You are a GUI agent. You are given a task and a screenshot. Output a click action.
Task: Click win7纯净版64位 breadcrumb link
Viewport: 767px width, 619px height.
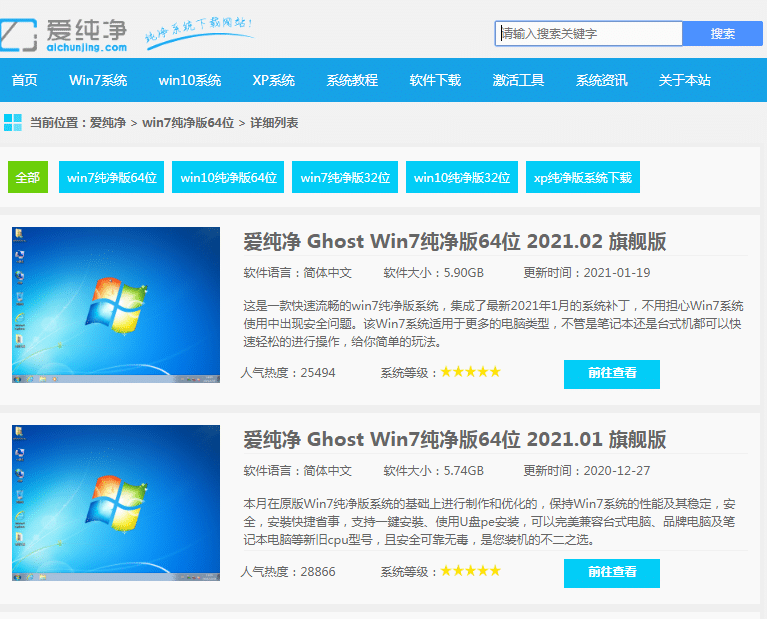(188, 123)
